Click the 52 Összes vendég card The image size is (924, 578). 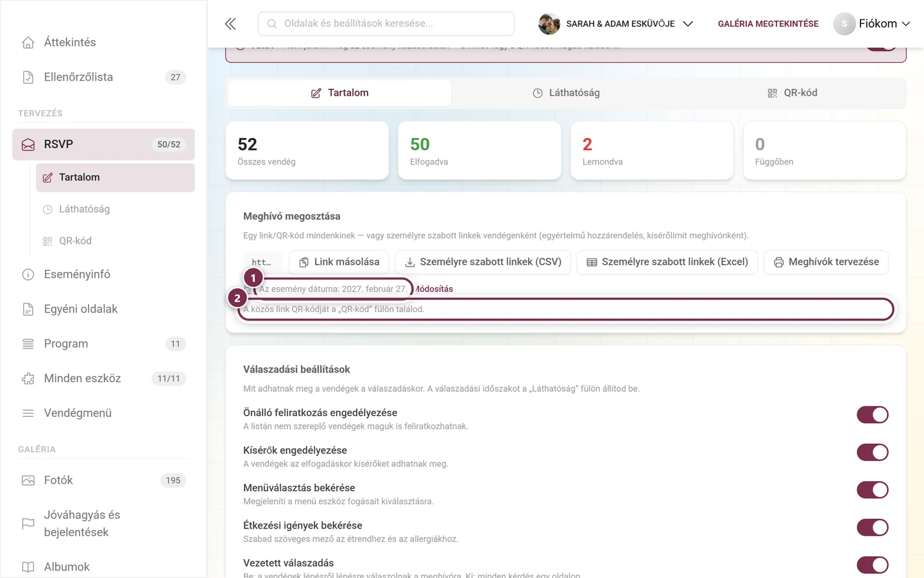(307, 151)
